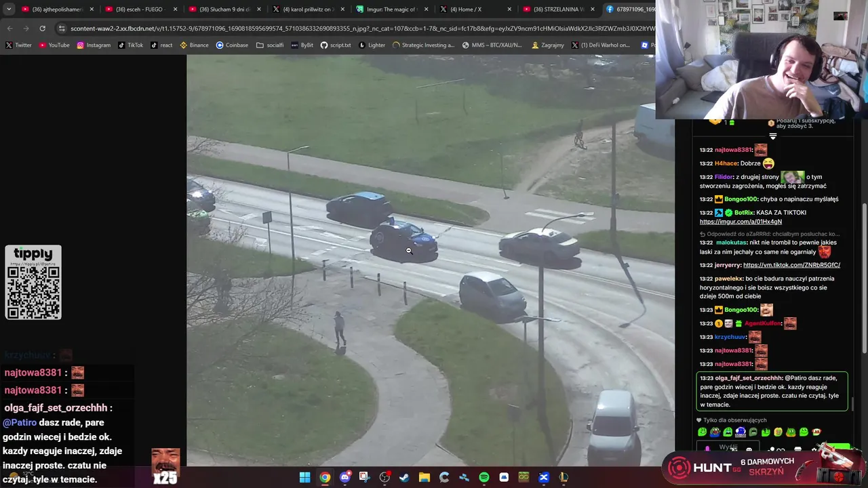Screen dimensions: 868x488
Task: Click 'Tylko dla obserwujących' heart label
Action: tap(731, 420)
